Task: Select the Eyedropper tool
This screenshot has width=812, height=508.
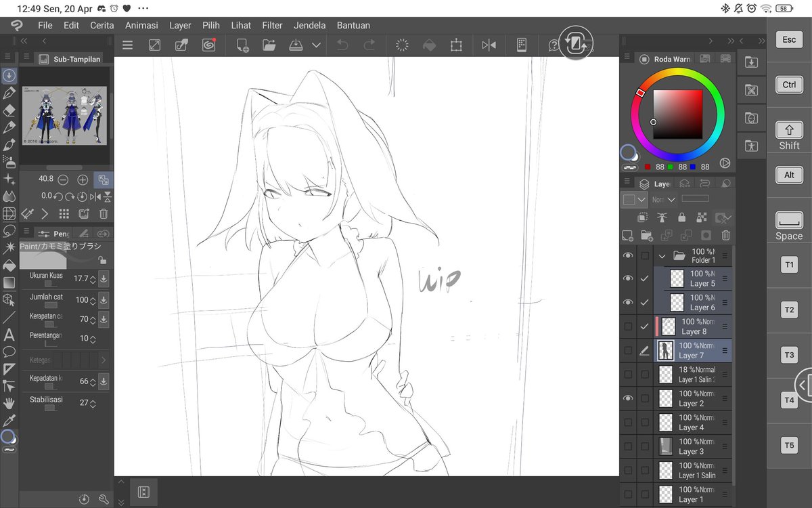Action: [x=9, y=421]
